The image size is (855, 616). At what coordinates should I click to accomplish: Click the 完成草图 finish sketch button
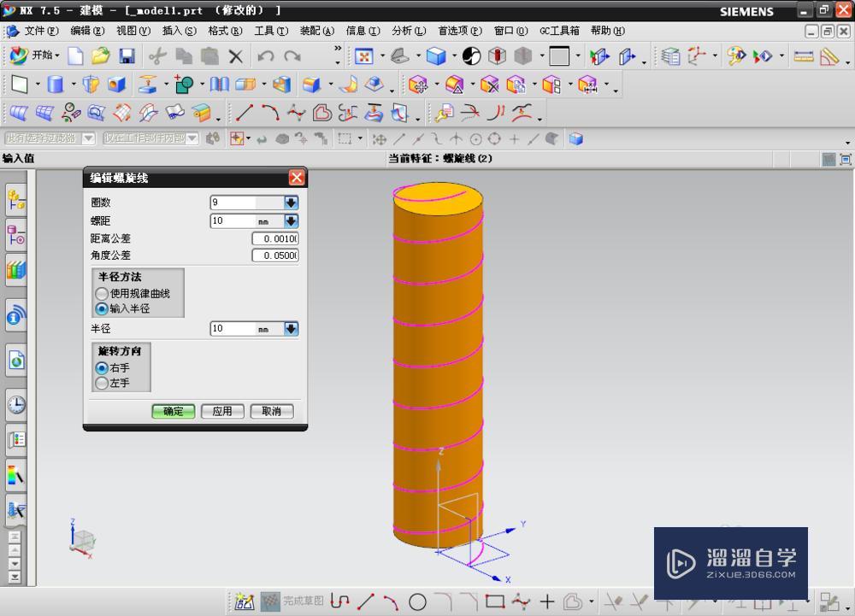click(292, 601)
